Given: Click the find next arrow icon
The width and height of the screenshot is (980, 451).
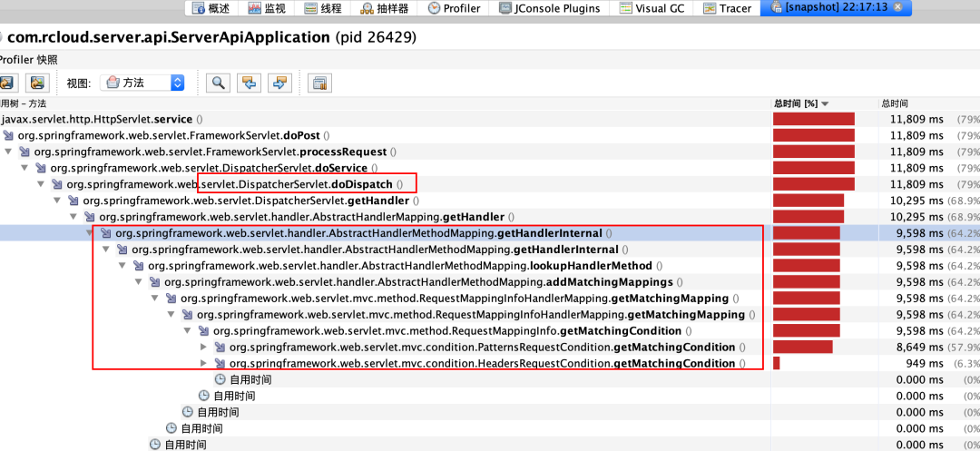Looking at the screenshot, I should tap(279, 83).
